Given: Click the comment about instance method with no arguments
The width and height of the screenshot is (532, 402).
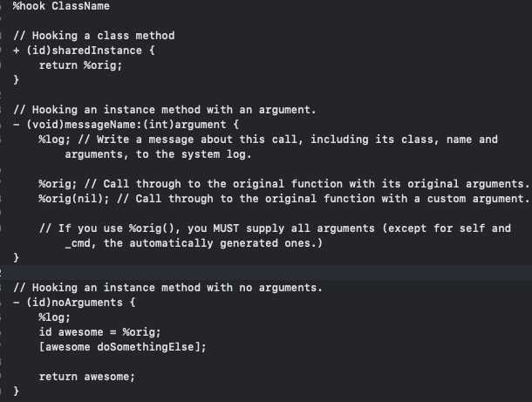Looking at the screenshot, I should pos(167,288).
